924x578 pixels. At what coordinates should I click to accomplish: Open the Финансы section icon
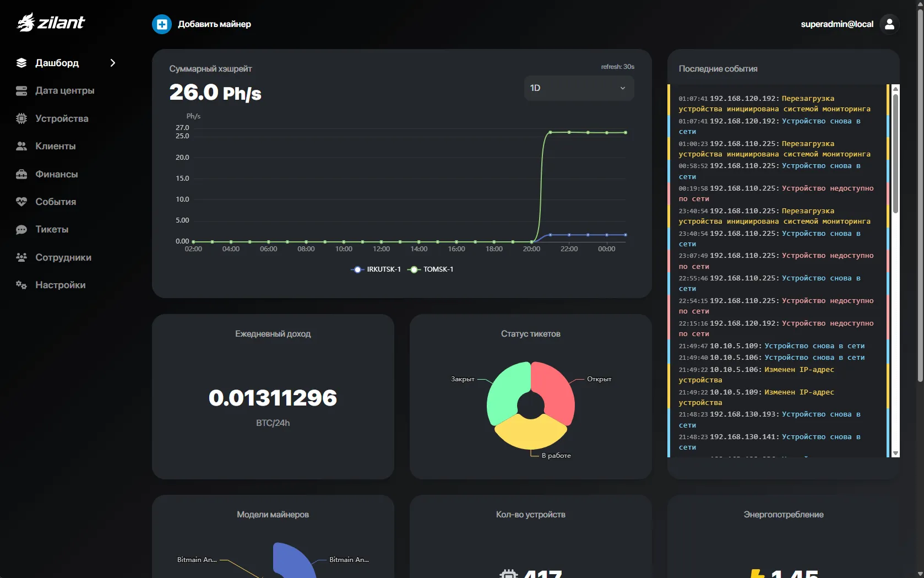click(x=21, y=174)
